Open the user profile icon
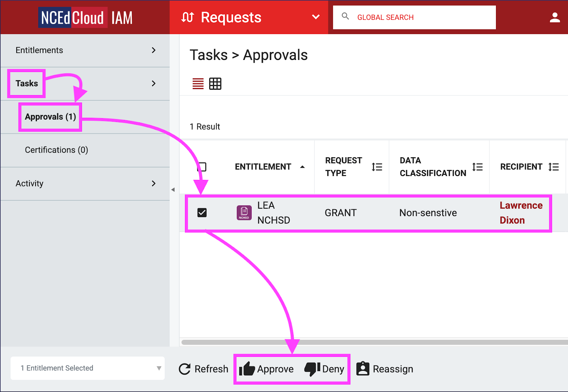Screen dimensions: 568x392 point(555,17)
